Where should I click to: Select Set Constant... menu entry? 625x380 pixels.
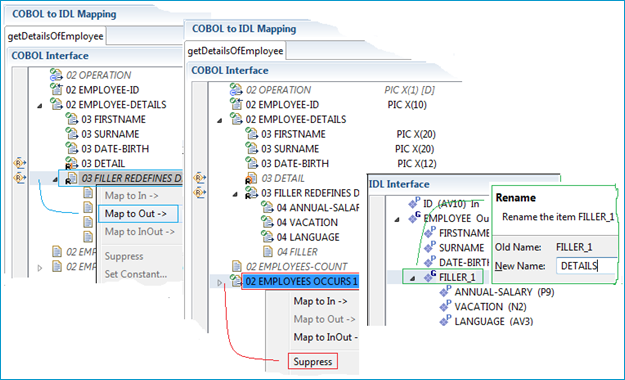136,274
